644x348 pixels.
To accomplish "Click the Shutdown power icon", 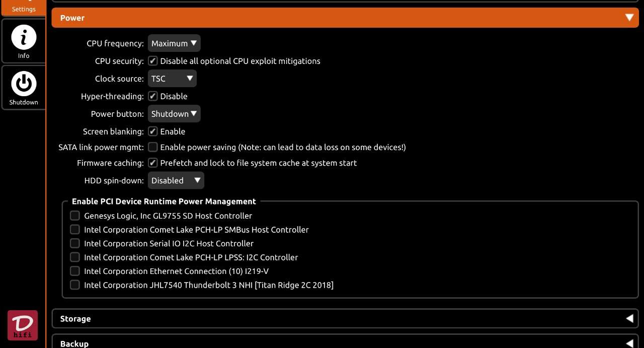I will coord(24,84).
